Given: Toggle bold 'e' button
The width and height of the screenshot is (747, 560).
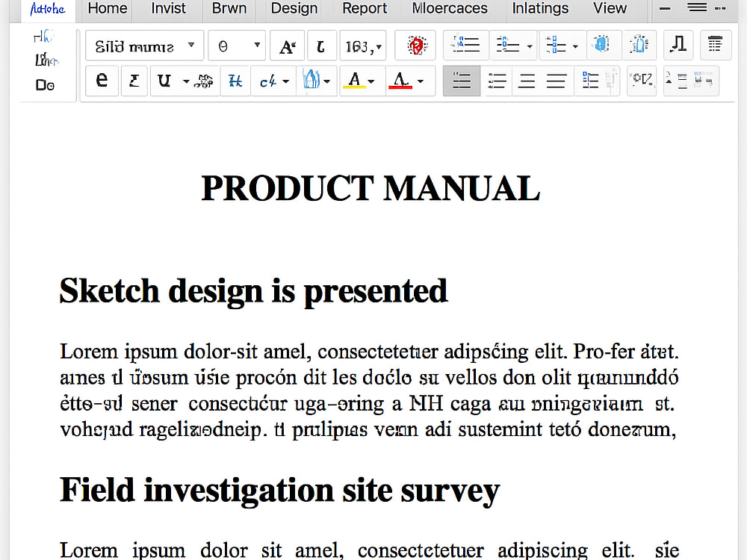Looking at the screenshot, I should pyautogui.click(x=102, y=81).
